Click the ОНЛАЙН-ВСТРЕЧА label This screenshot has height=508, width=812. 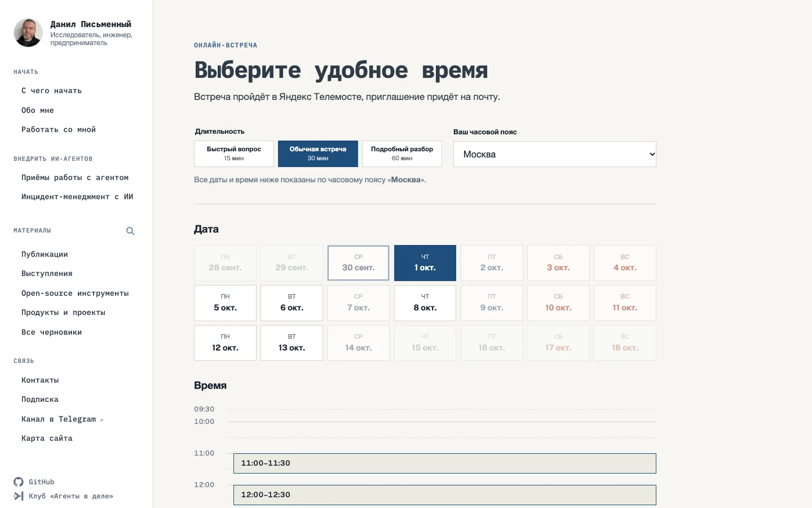226,45
